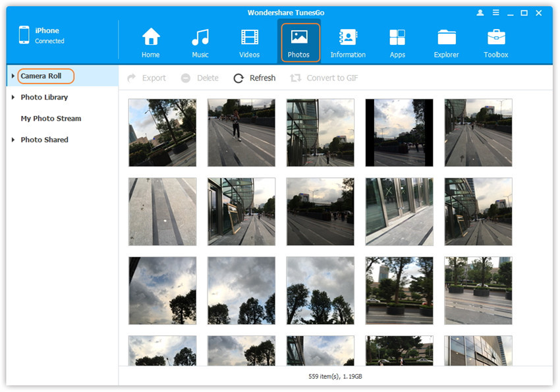Switch to the Apps section
Screen dimensions: 560x392
(x=397, y=38)
